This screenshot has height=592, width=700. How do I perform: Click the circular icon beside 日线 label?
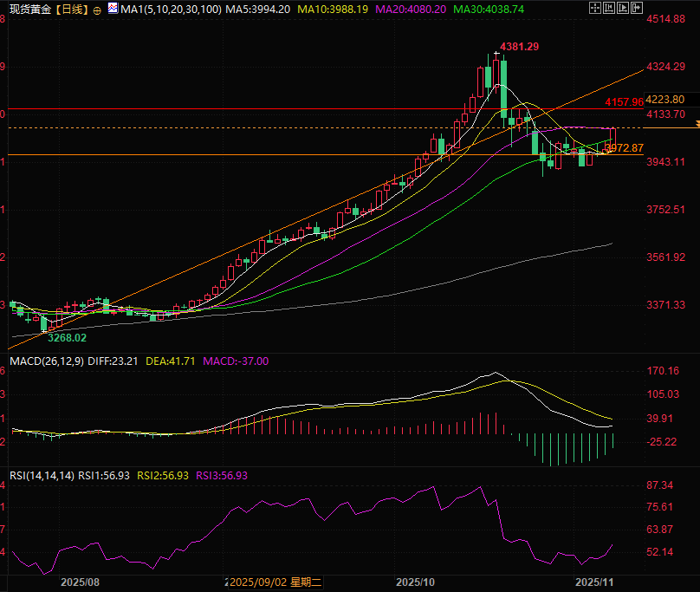coord(95,10)
